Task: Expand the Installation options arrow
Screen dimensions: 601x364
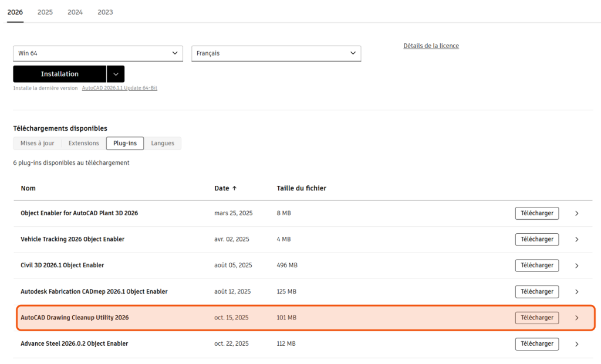Action: pos(116,74)
